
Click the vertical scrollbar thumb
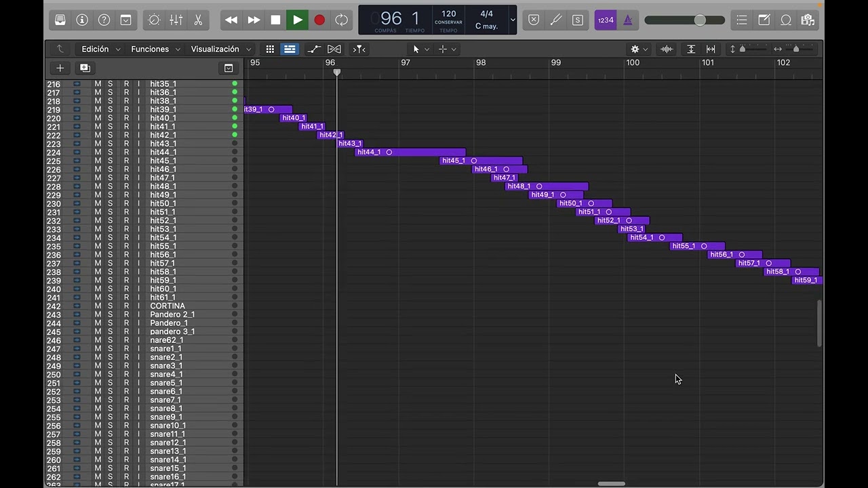click(819, 323)
